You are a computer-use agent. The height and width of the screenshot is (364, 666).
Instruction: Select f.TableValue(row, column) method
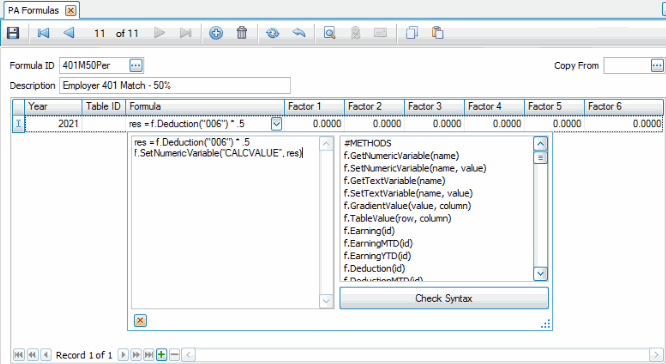tap(398, 218)
